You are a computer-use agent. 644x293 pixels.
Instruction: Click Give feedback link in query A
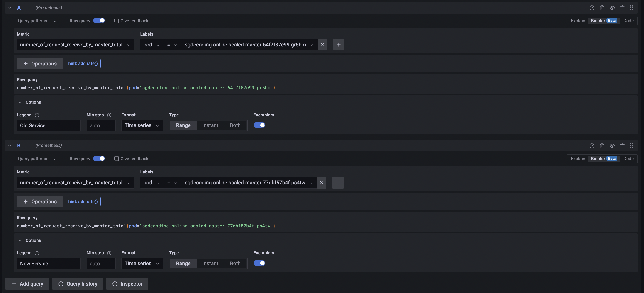coord(131,21)
